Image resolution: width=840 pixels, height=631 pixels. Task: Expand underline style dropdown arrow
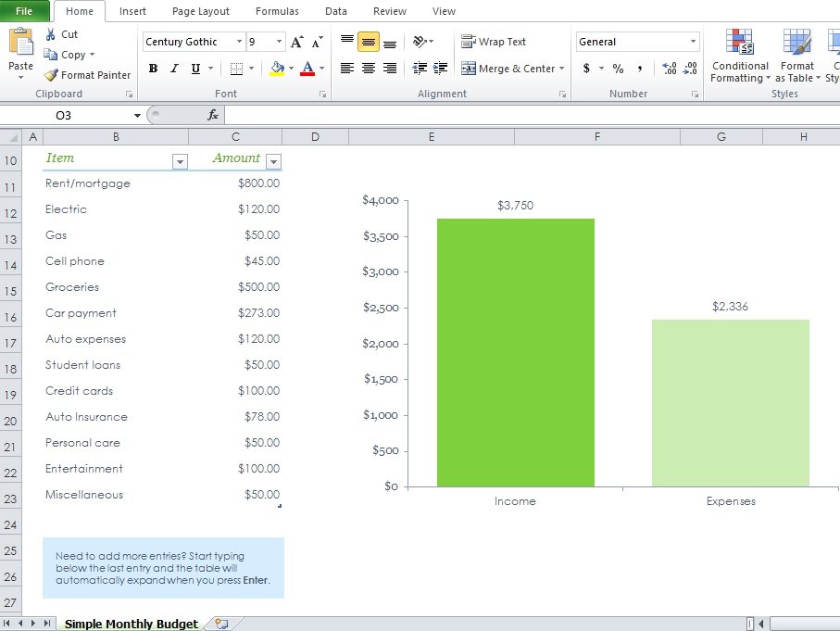tap(210, 68)
